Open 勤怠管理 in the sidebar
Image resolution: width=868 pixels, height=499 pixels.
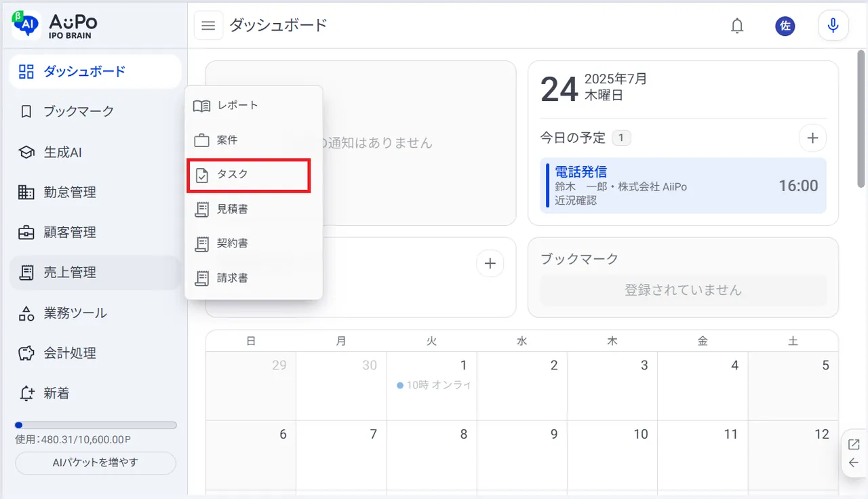click(95, 192)
